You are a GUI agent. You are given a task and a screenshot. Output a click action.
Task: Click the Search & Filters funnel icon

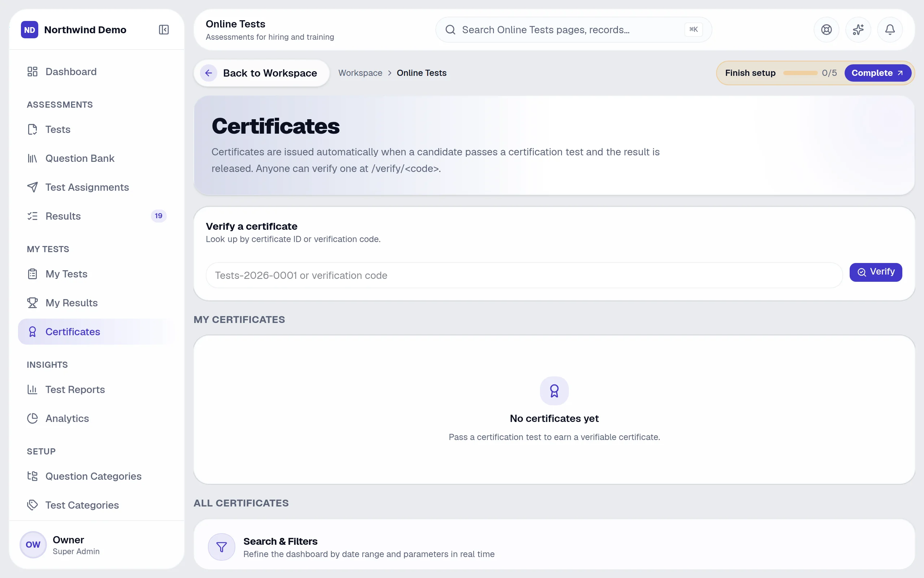222,547
